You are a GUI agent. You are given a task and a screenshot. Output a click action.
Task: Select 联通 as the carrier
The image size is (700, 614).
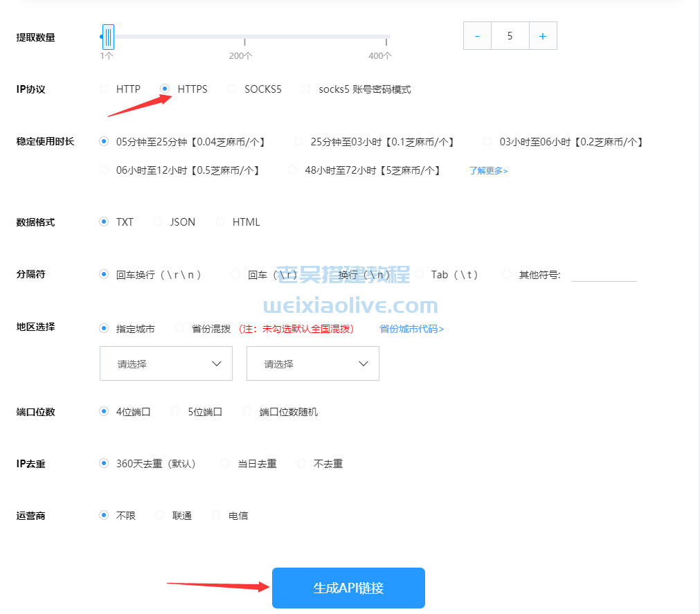coord(160,515)
